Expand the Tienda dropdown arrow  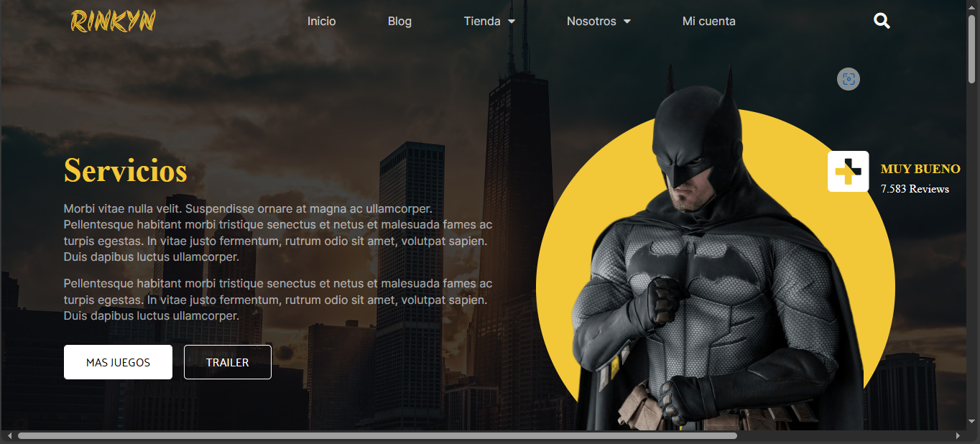point(512,22)
